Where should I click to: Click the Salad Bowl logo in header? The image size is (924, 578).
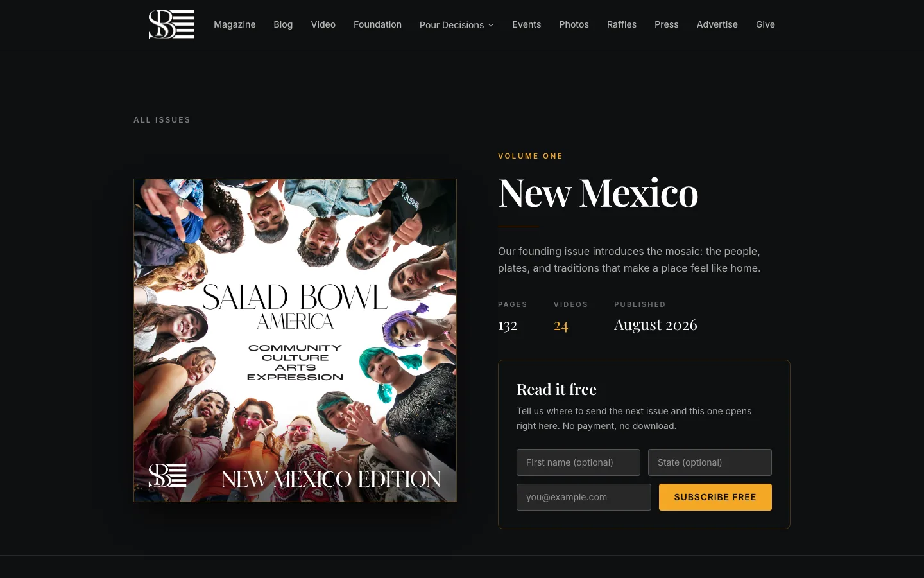(x=171, y=24)
